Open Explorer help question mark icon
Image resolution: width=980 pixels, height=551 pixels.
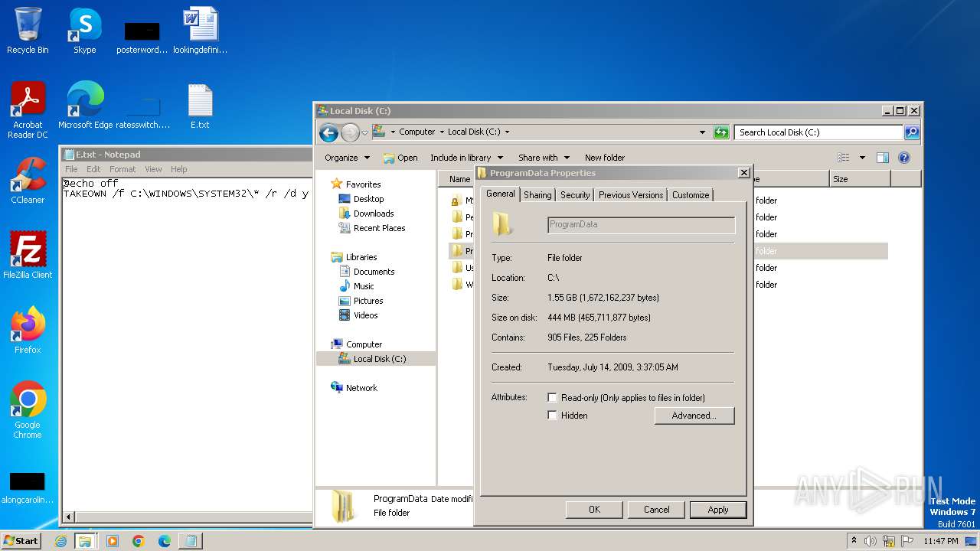coord(904,158)
